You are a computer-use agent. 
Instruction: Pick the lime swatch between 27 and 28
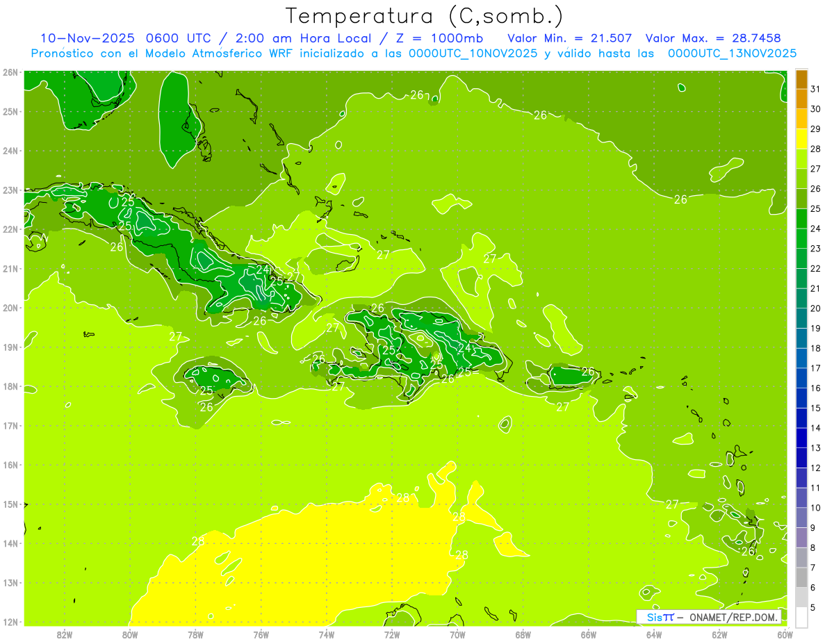(x=801, y=159)
